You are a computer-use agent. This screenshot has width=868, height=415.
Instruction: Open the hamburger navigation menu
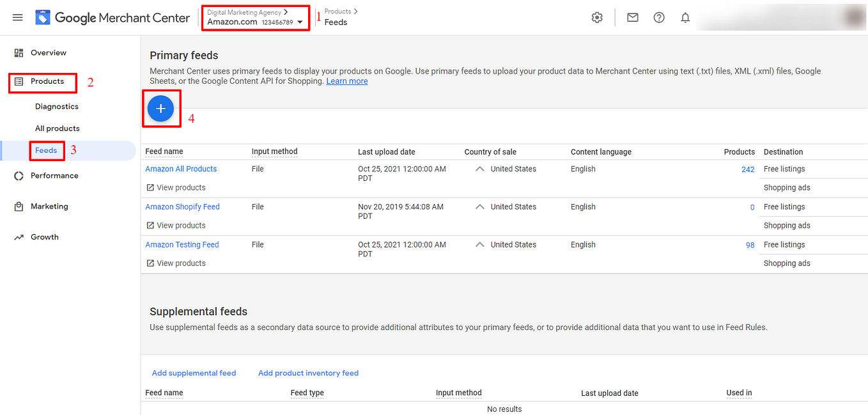(x=17, y=17)
